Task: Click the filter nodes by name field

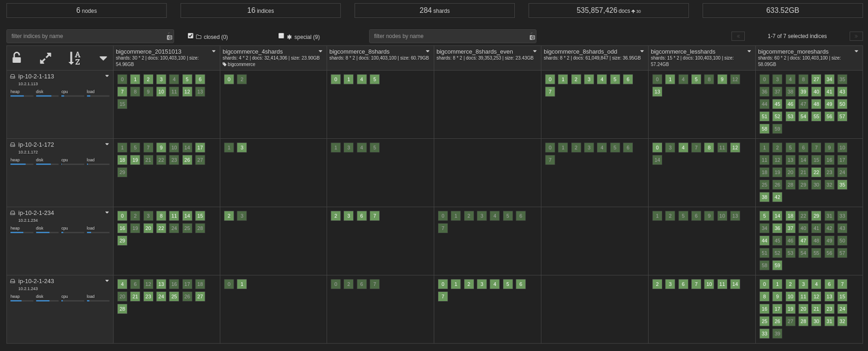Action: pyautogui.click(x=452, y=36)
